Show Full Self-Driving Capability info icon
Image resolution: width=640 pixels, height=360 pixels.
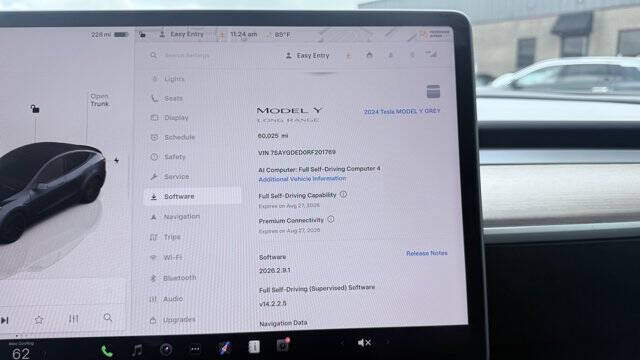[x=343, y=194]
